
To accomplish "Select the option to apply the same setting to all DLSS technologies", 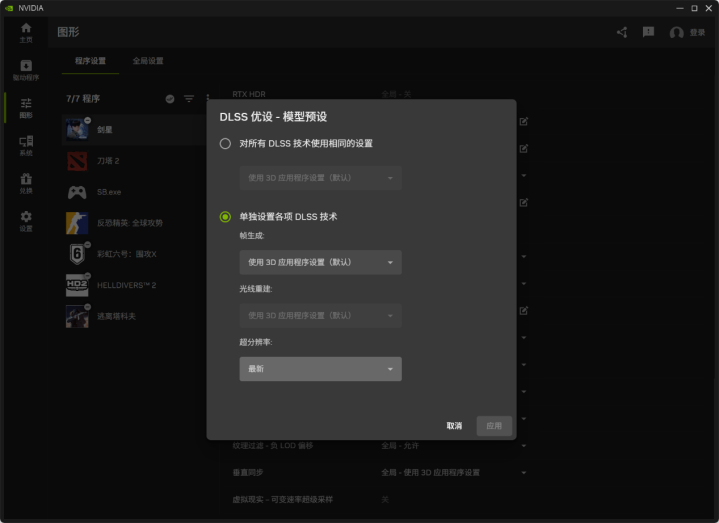I will 225,143.
